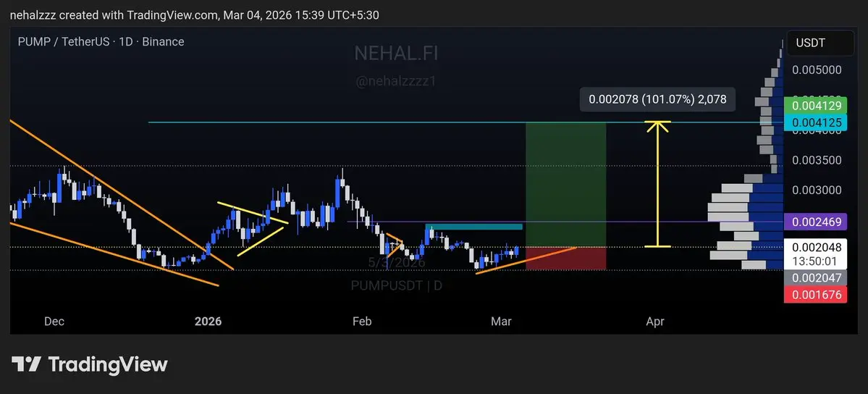Select the red 0.001676 stop price label
This screenshot has width=868, height=394.
(816, 295)
